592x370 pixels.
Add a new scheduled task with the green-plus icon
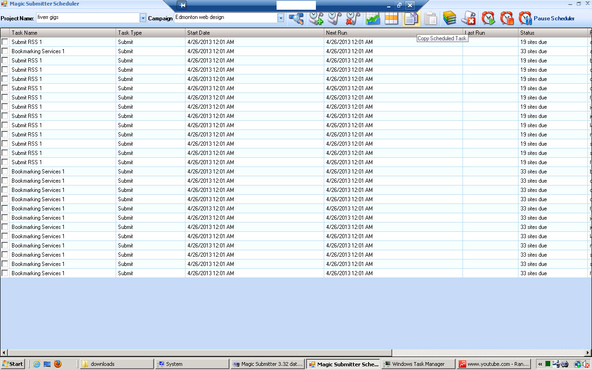click(x=316, y=18)
